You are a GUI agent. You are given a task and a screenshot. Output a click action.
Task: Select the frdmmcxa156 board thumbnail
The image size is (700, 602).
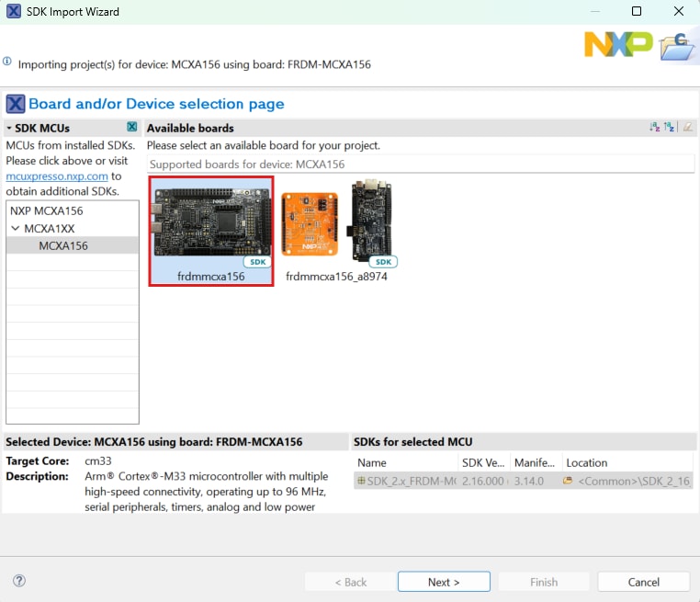(x=211, y=231)
